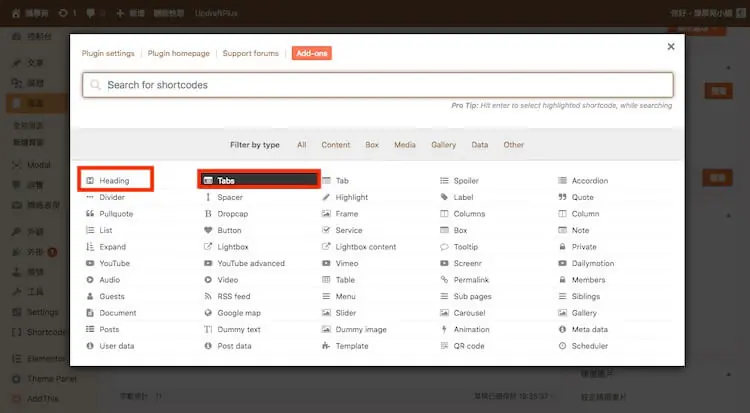Click the Pullquote icon

pos(90,213)
